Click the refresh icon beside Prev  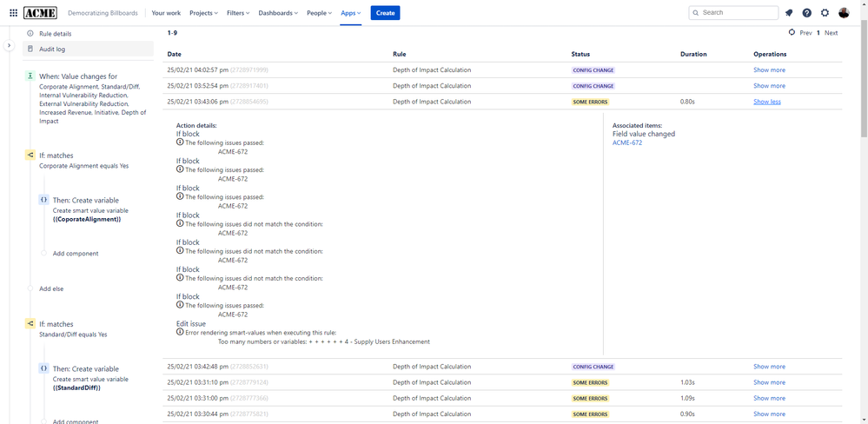792,33
